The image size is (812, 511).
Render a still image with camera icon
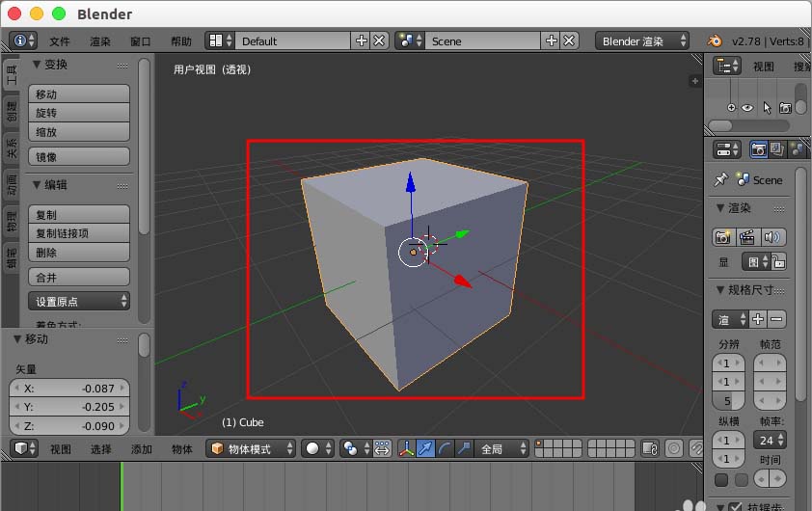(x=722, y=237)
